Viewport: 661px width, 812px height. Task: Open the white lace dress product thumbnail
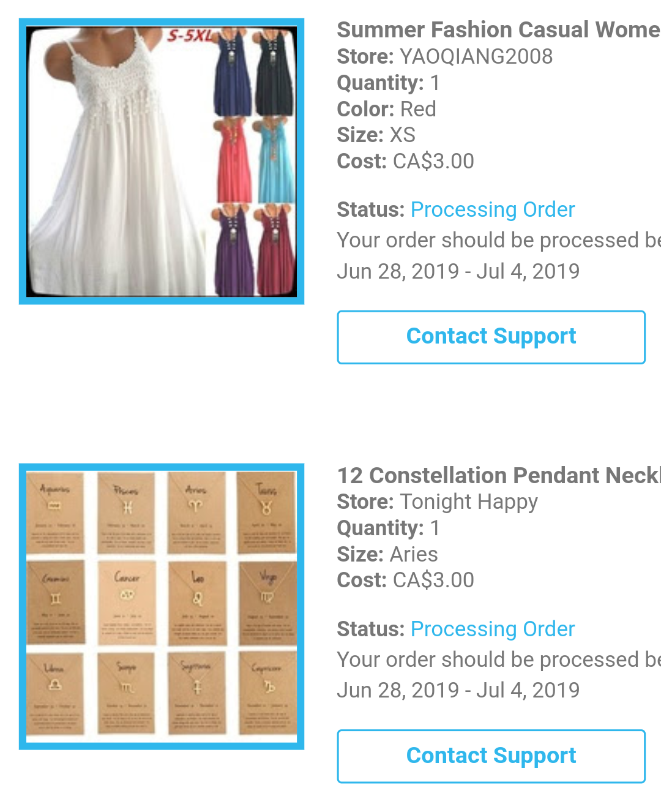162,161
